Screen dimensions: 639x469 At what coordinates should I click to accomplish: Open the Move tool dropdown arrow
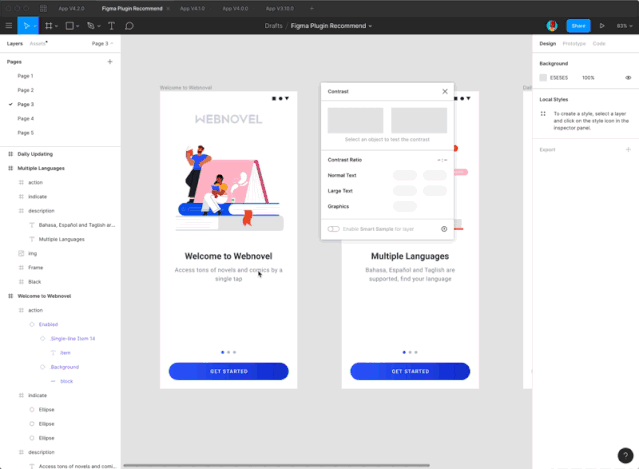tap(35, 26)
